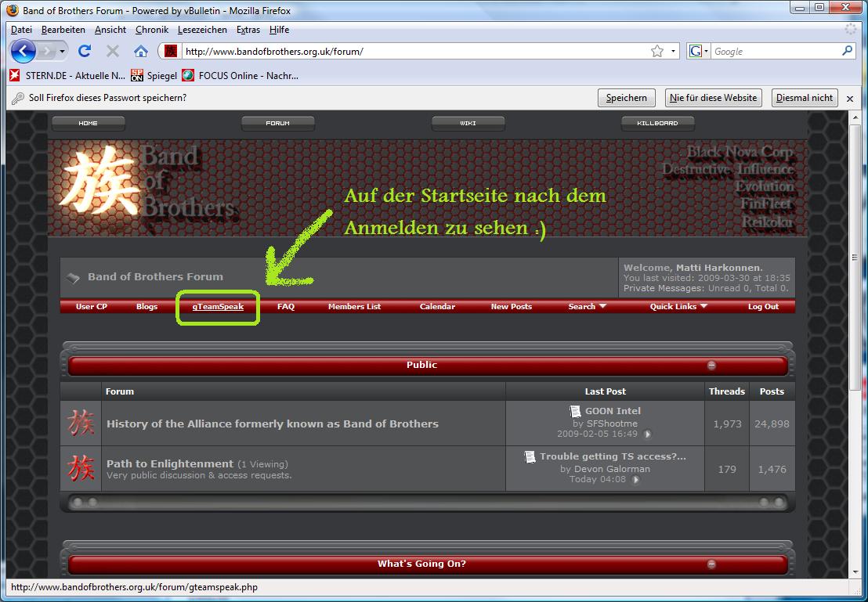Open the Extras menu

[x=248, y=30]
